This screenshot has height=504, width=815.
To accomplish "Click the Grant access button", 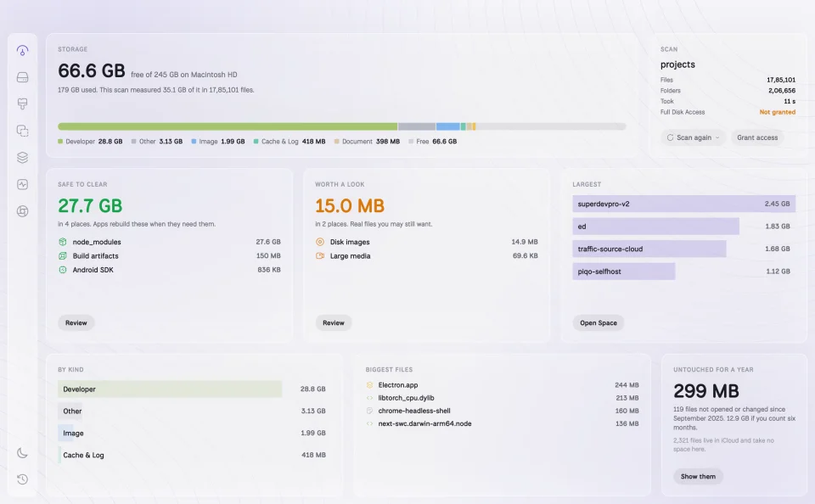I will click(757, 137).
